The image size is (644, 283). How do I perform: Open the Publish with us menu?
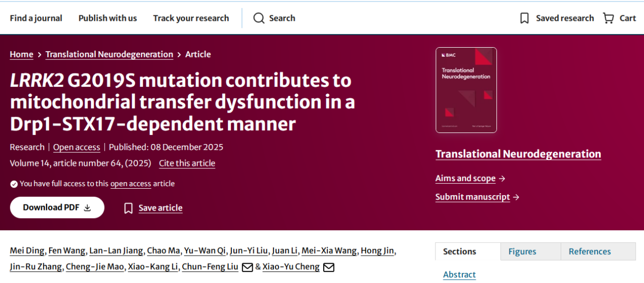[108, 18]
